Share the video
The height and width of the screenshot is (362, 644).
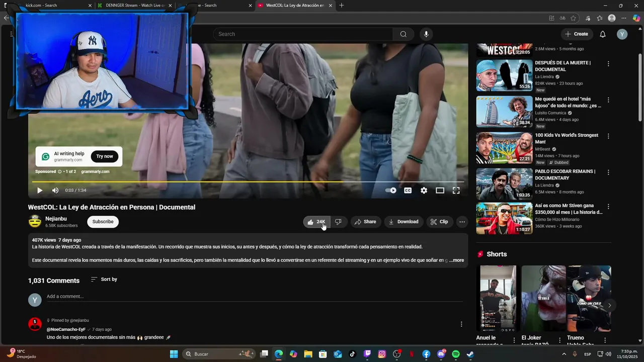pyautogui.click(x=366, y=222)
